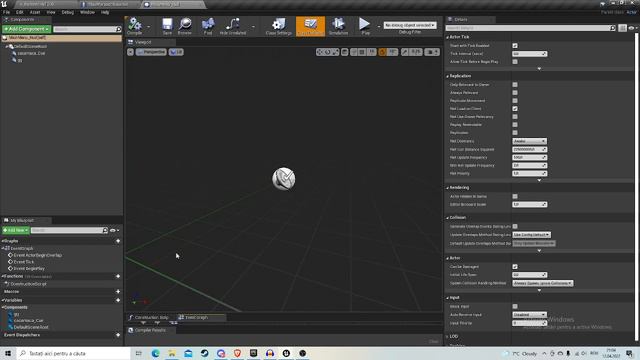This screenshot has height=360, width=640.
Task: Enable Always Relevant checkbox
Action: (x=515, y=93)
